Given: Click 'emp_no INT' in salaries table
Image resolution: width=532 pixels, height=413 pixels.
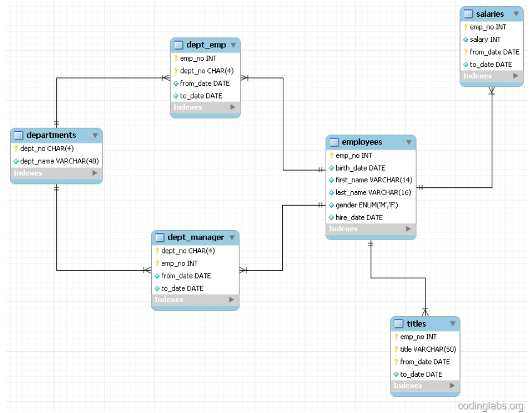Looking at the screenshot, I should 488,27.
